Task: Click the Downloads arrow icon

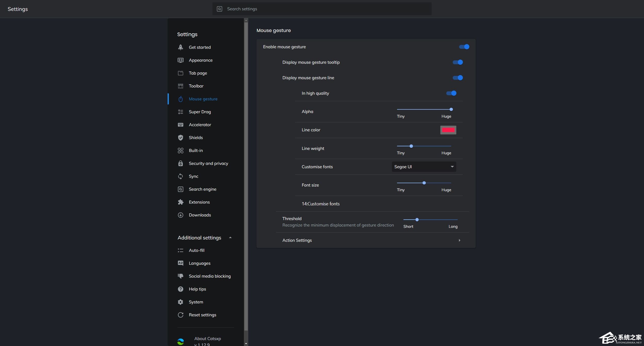Action: pos(180,215)
